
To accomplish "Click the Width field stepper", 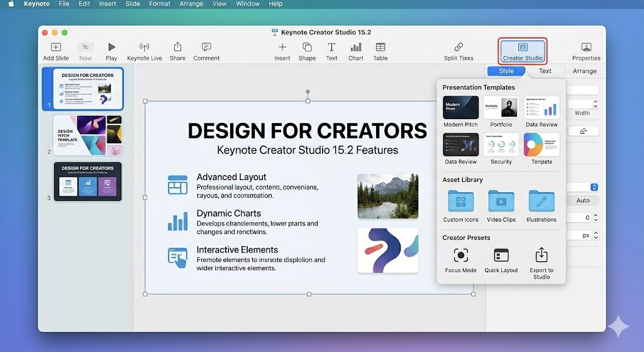I will pos(596,104).
